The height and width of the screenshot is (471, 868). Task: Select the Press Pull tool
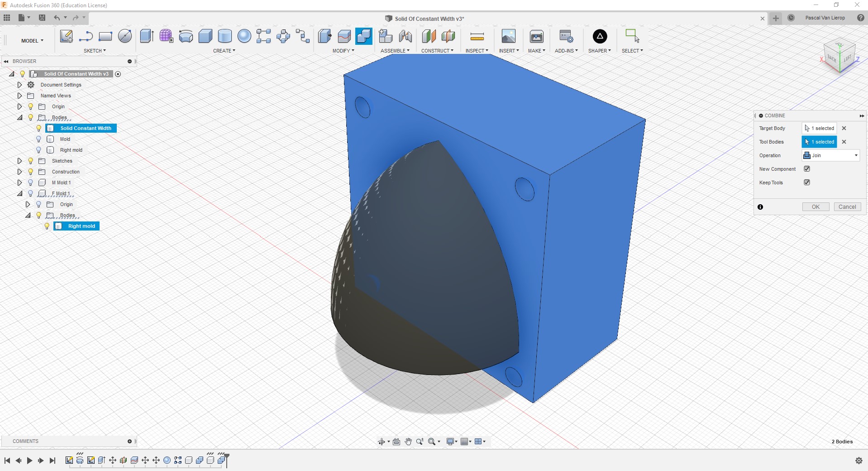tap(325, 36)
